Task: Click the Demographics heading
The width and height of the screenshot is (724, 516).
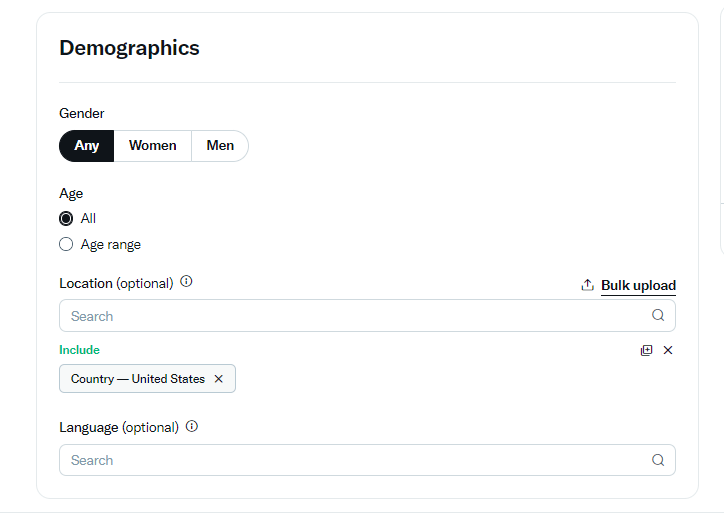Action: coord(129,48)
